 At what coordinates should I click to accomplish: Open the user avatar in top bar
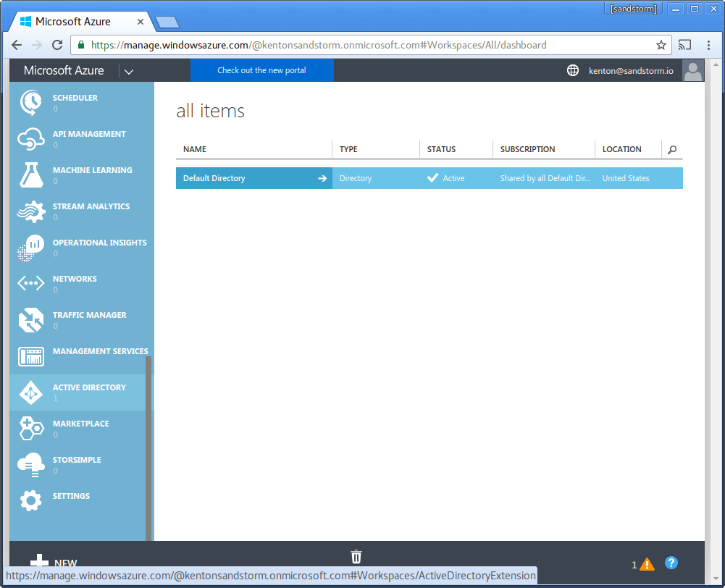692,70
